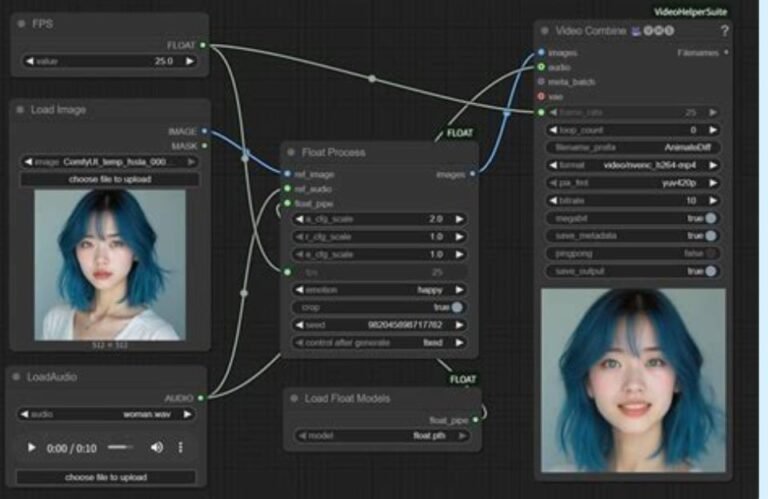Click float_pipe output port on Load Float Models
The width and height of the screenshot is (768, 499).
476,420
